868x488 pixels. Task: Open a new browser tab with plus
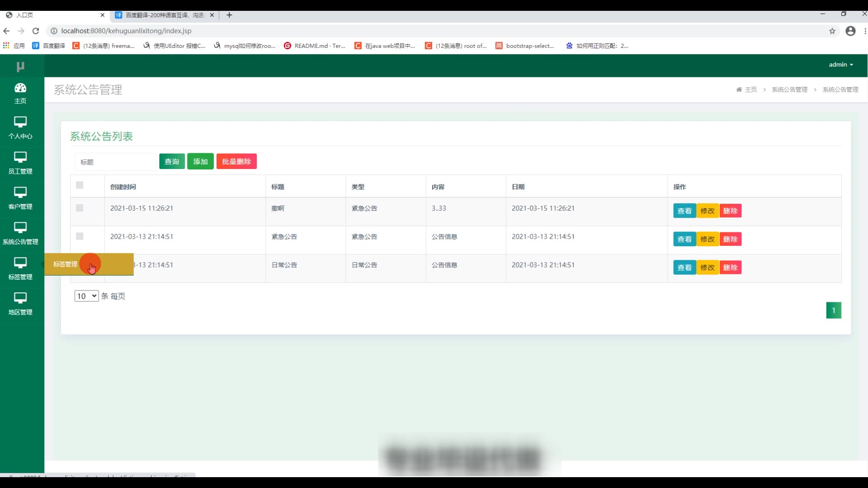[x=229, y=15]
